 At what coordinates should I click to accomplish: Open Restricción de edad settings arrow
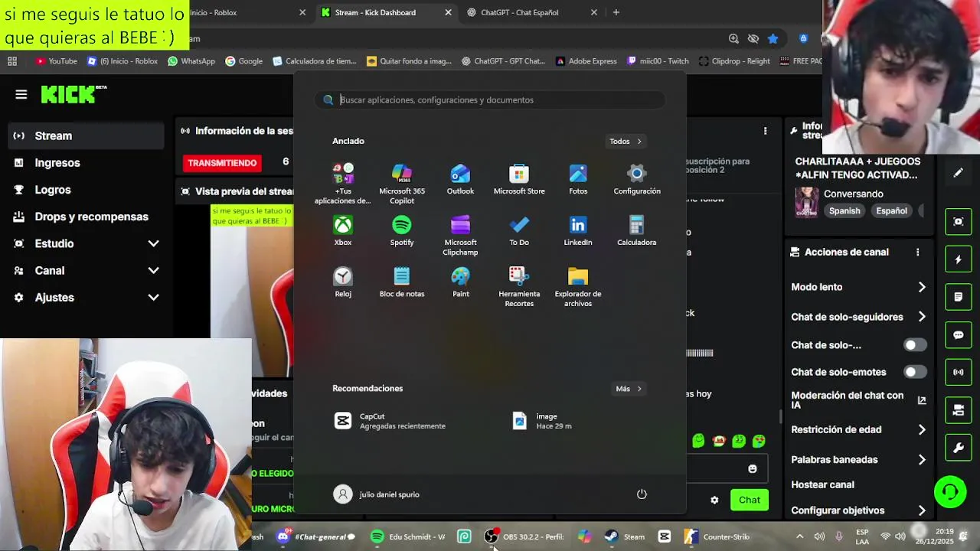click(x=922, y=430)
